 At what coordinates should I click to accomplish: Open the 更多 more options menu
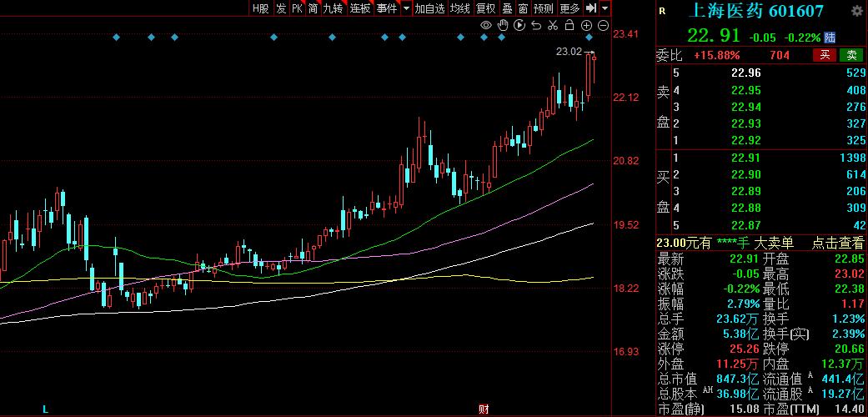coord(569,8)
